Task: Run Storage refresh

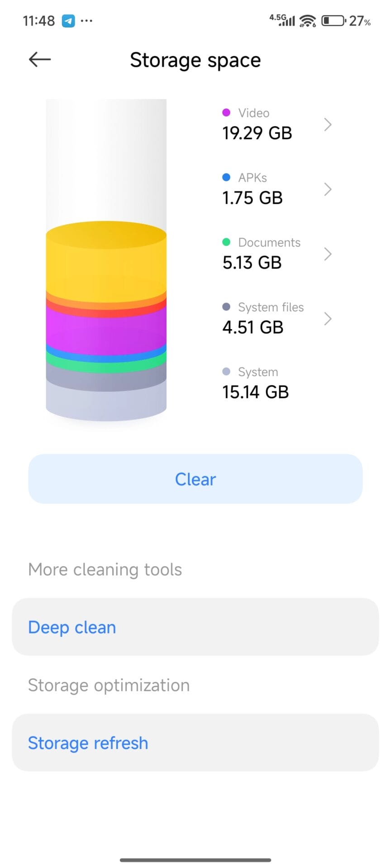Action: pos(195,743)
